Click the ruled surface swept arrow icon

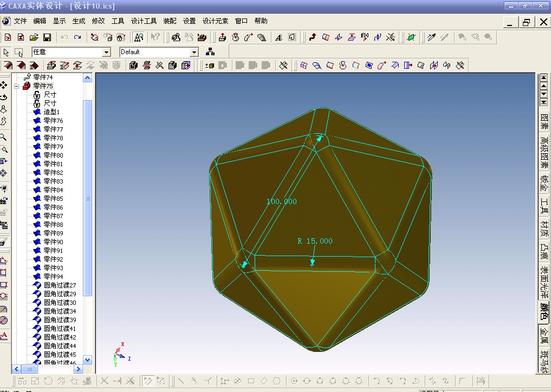381,66
